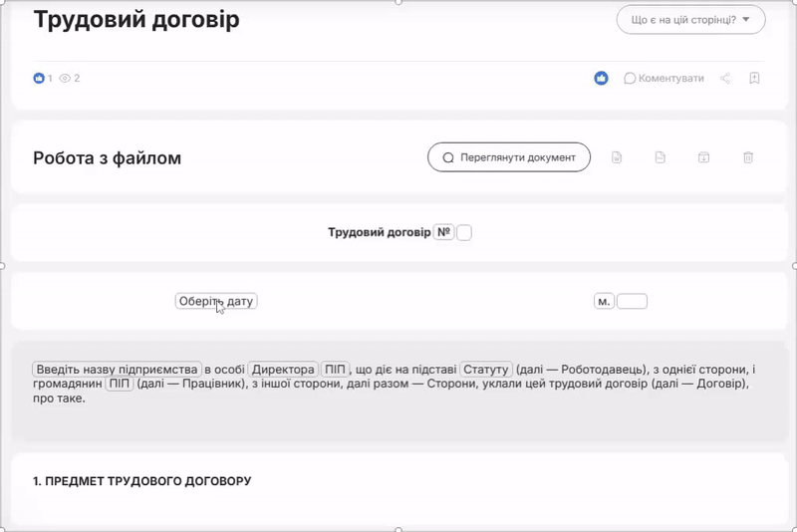Click the city name input after "м."

pos(632,301)
